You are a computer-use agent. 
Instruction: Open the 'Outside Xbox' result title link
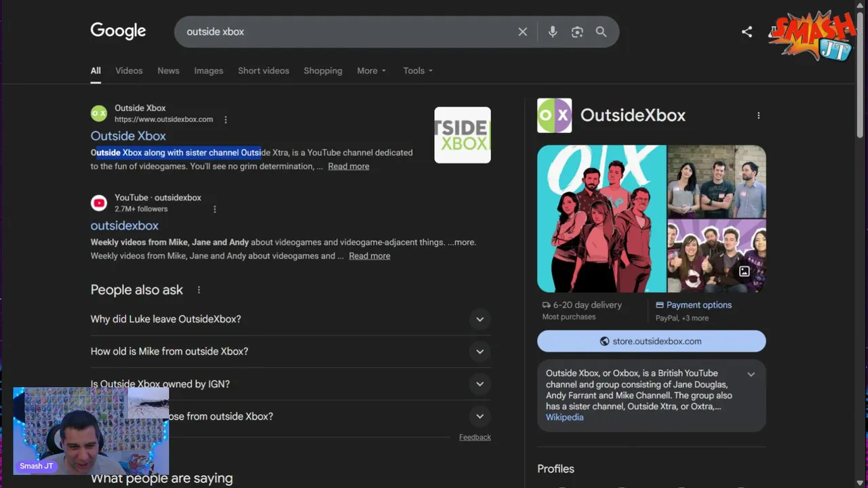coord(128,136)
